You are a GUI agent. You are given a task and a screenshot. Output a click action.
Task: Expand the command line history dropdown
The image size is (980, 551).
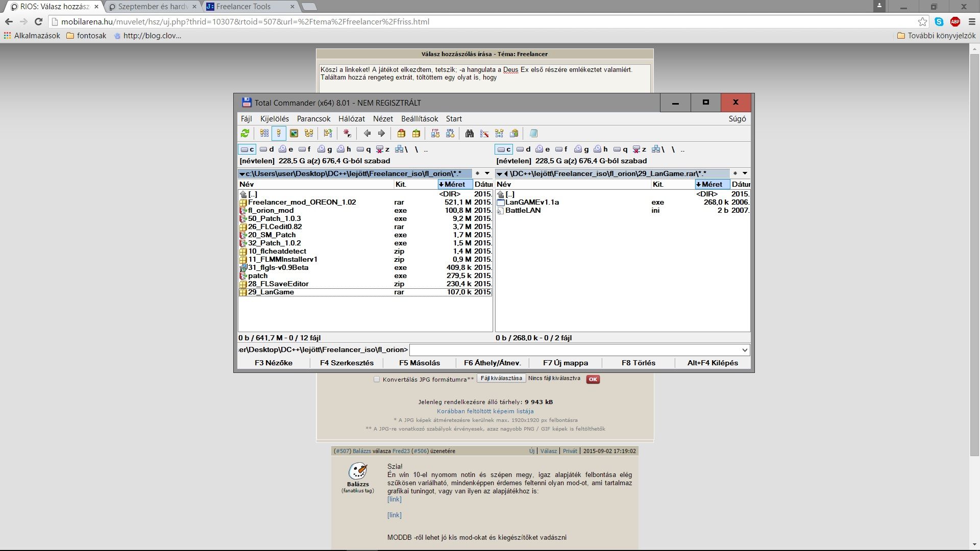tap(745, 349)
